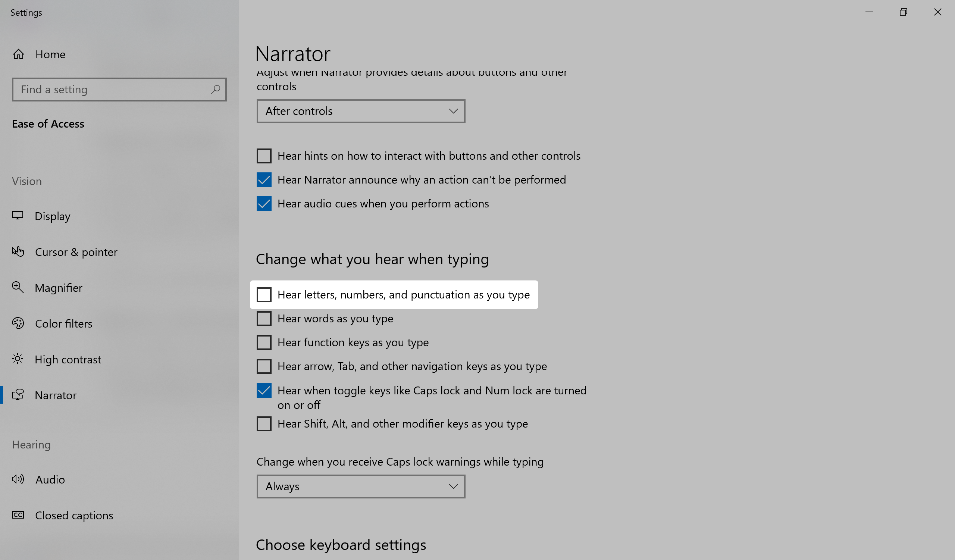Viewport: 955px width, 560px height.
Task: Open Audio settings speaker icon
Action: pos(18,479)
